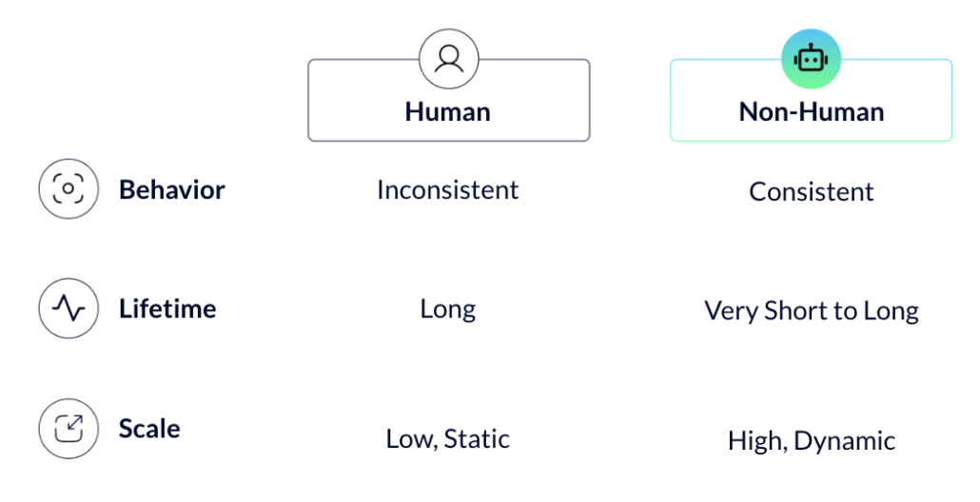
Task: Click the Long lifetime value
Action: [x=447, y=310]
